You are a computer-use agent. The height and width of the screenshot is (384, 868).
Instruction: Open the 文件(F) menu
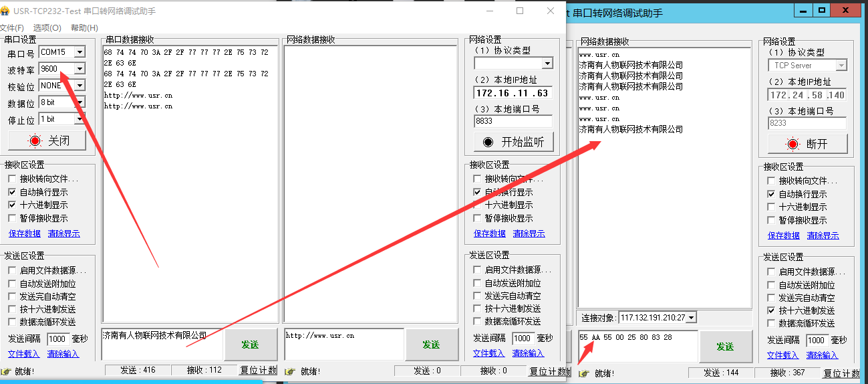(11, 27)
